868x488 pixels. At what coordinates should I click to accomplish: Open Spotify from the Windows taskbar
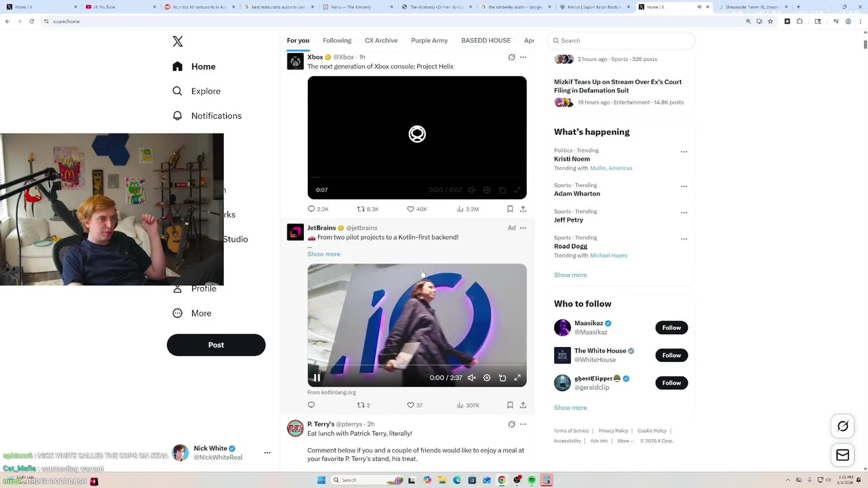pos(532,481)
